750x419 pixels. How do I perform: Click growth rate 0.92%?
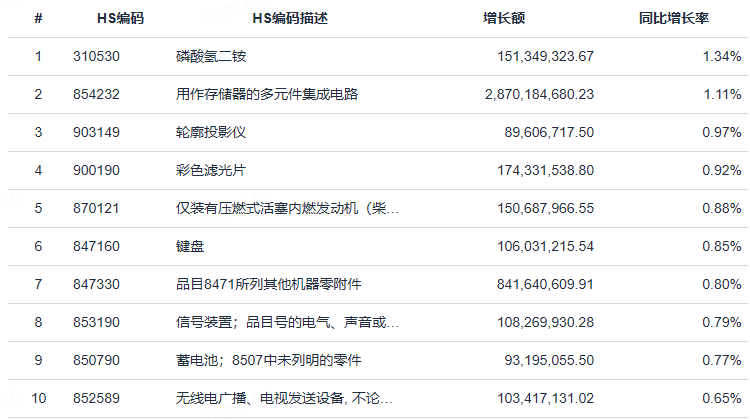(x=722, y=170)
